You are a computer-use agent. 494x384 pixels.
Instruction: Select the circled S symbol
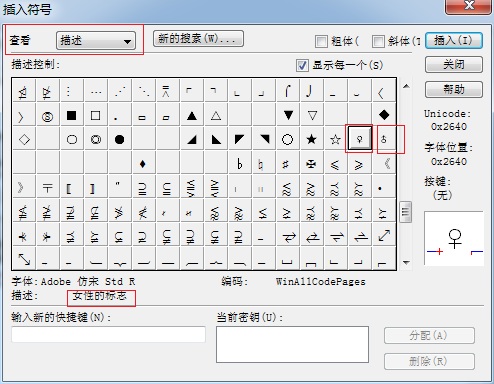pyautogui.click(x=47, y=116)
